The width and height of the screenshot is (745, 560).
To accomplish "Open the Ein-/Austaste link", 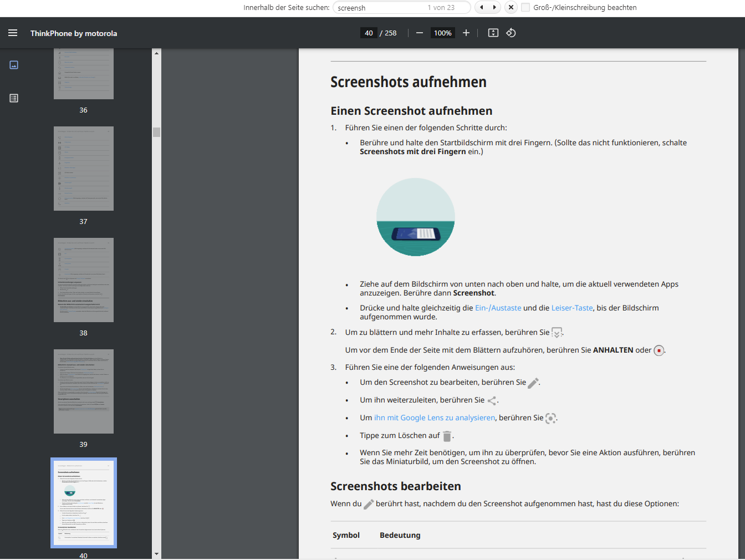I will 498,308.
